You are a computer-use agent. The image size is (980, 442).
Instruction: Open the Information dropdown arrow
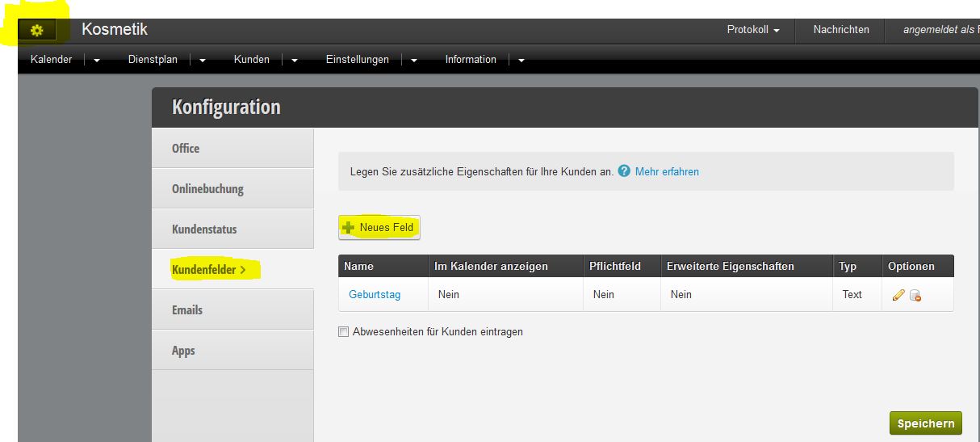521,60
